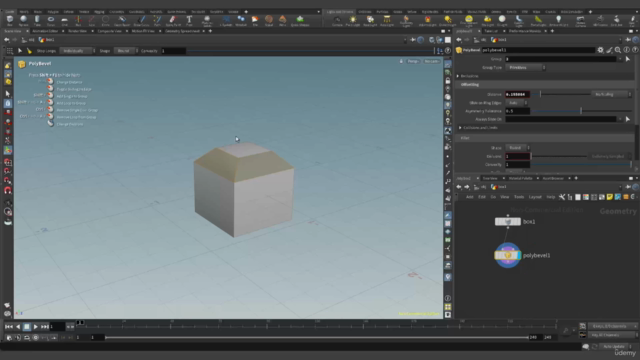The height and width of the screenshot is (360, 640).
Task: Toggle the display flag on polybevel1 node
Action: pyautogui.click(x=518, y=256)
